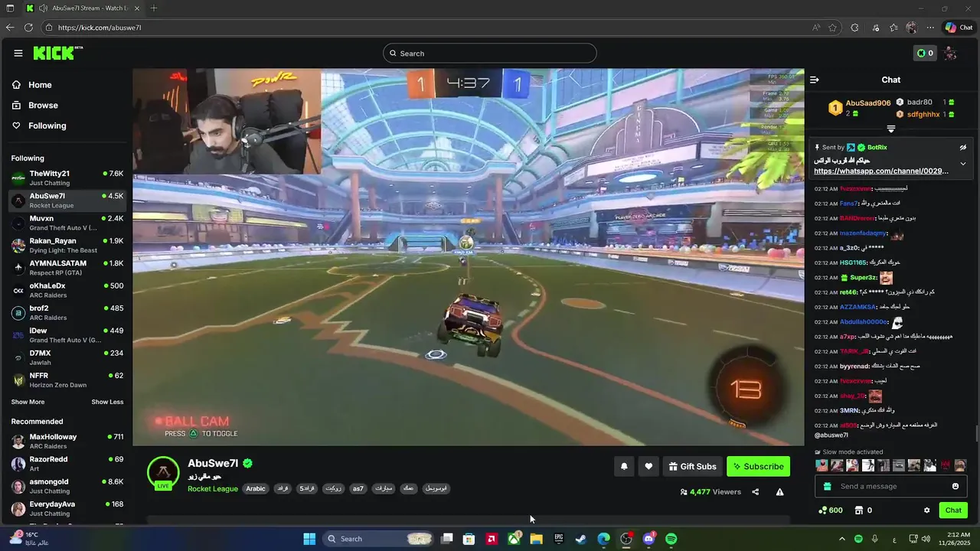Open browser settings three-dots menu
Screen dimensions: 980x551
[929, 28]
